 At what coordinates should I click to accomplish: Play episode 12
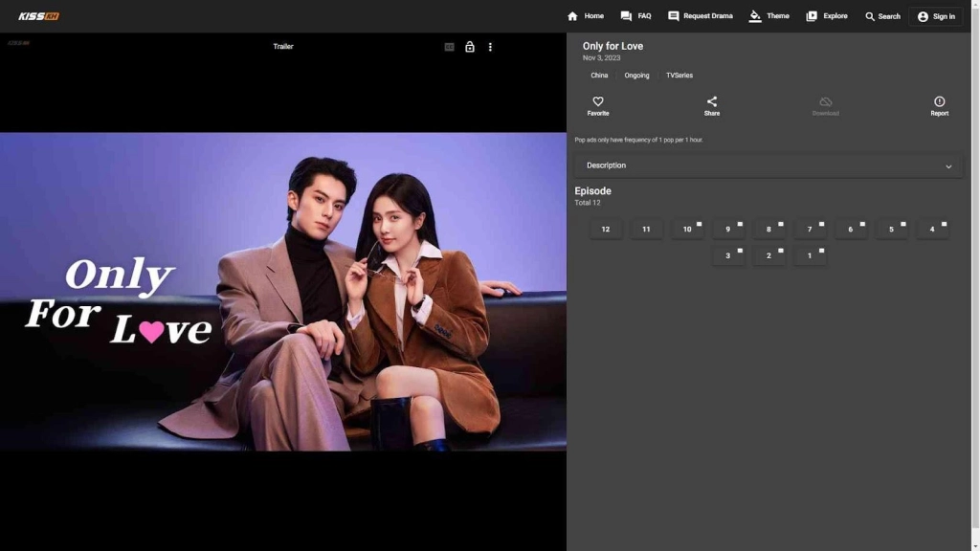pyautogui.click(x=605, y=230)
